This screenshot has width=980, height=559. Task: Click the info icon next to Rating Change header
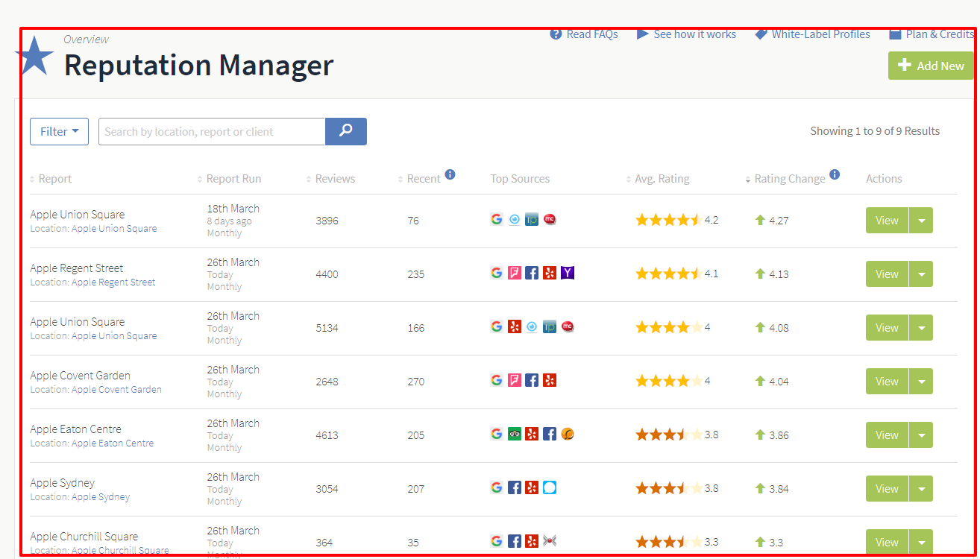[x=835, y=174]
